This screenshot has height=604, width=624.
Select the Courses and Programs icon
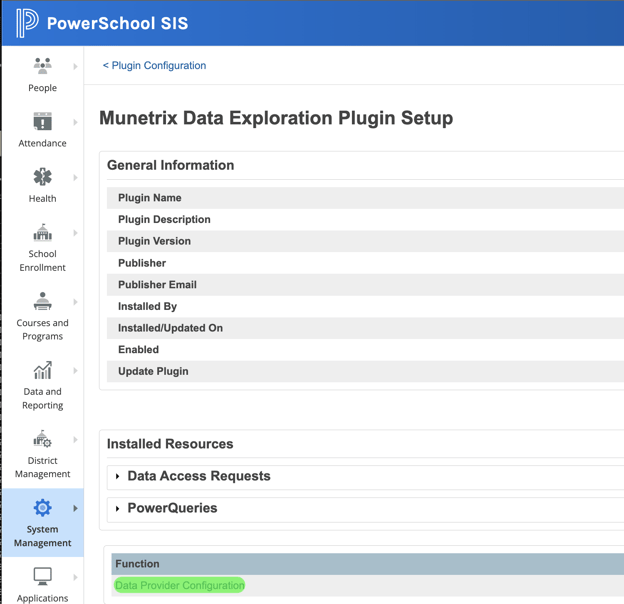click(43, 301)
